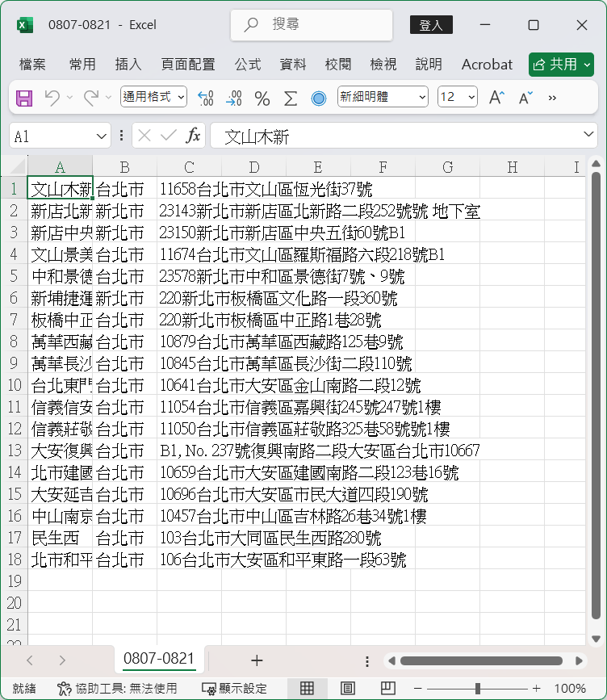
Task: Open the Name Box dropdown arrow
Action: [102, 136]
